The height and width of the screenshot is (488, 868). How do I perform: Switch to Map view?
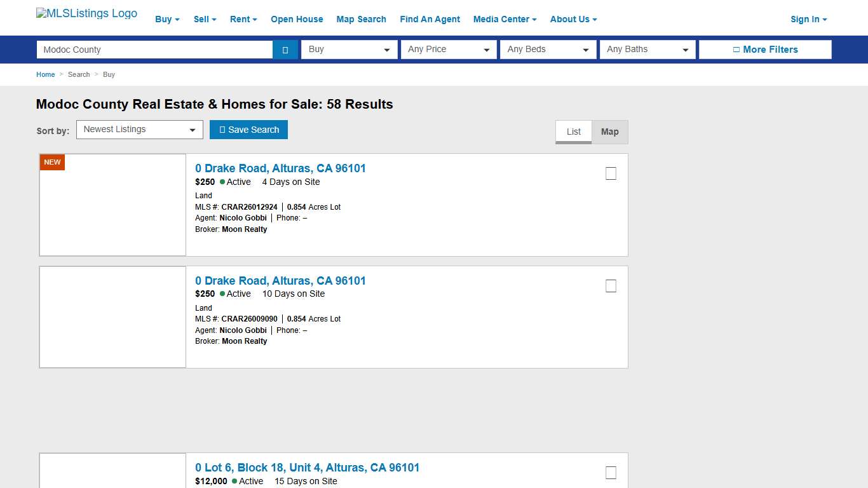[x=609, y=132]
